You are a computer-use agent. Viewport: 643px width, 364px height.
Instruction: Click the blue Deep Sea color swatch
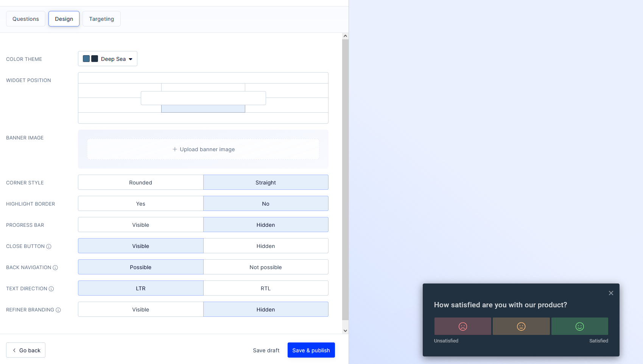[86, 59]
